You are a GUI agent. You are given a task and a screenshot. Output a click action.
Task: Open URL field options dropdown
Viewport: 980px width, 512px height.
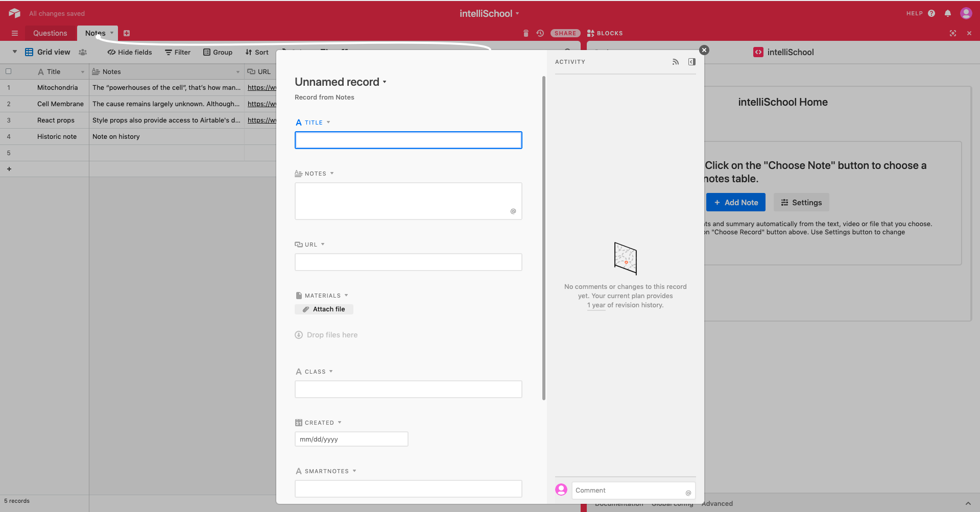pos(323,245)
